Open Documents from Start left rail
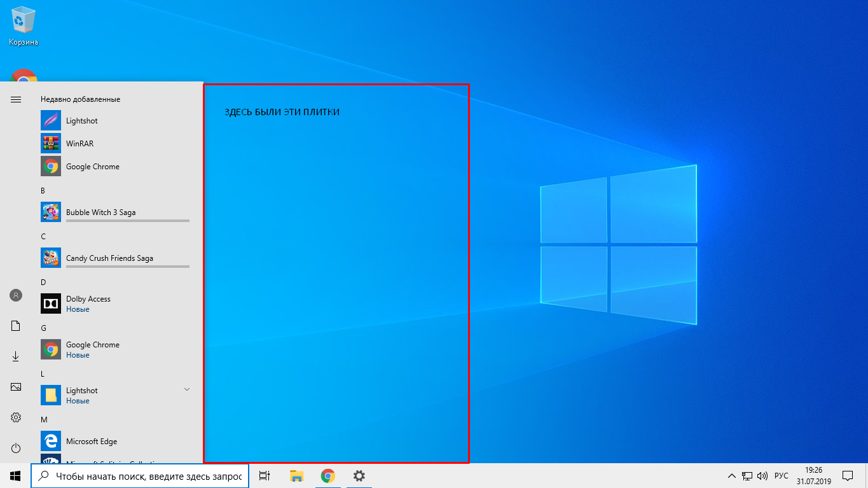This screenshot has height=488, width=868. (16, 326)
